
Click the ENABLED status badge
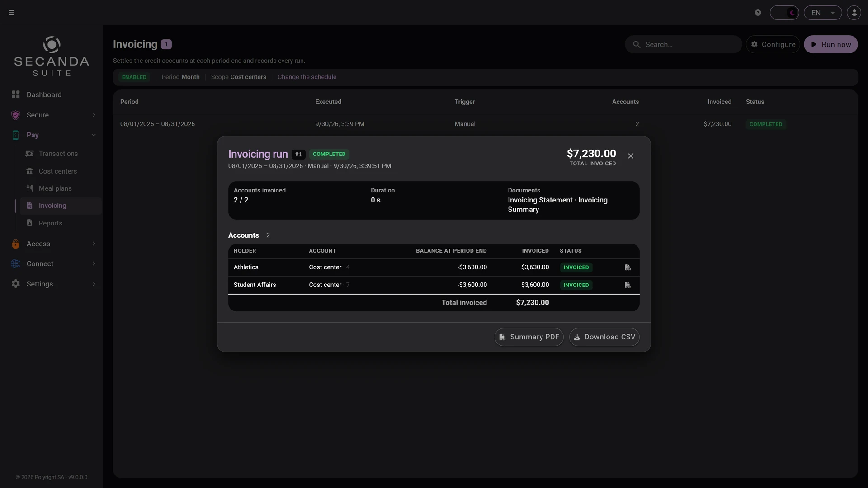coord(134,77)
